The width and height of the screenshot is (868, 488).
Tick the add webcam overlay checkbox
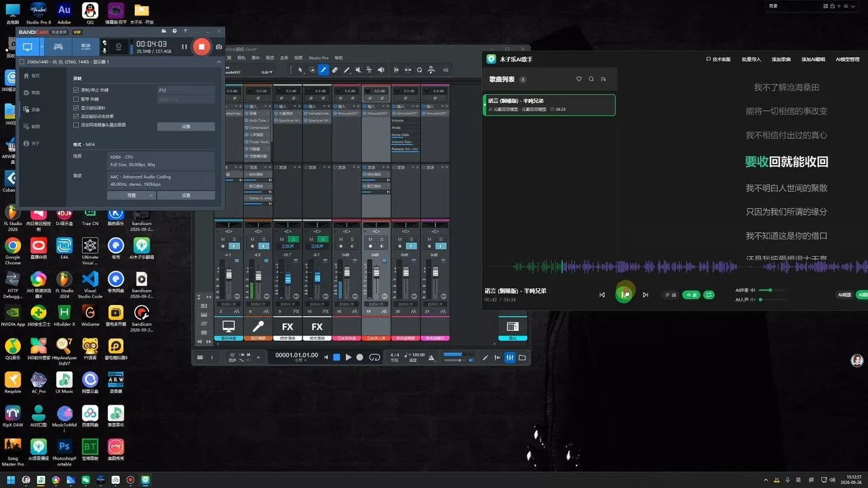pyautogui.click(x=76, y=125)
